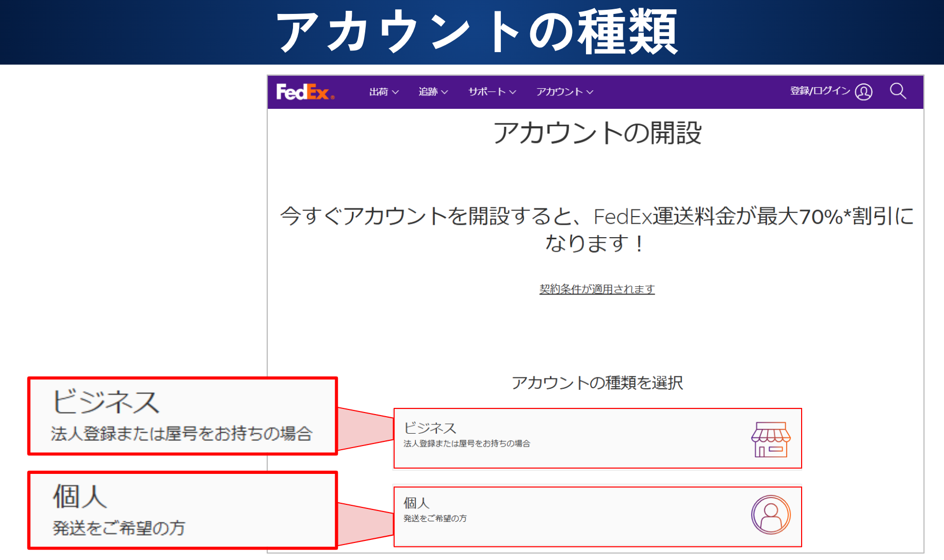Expand chevron next to サポート

click(513, 92)
